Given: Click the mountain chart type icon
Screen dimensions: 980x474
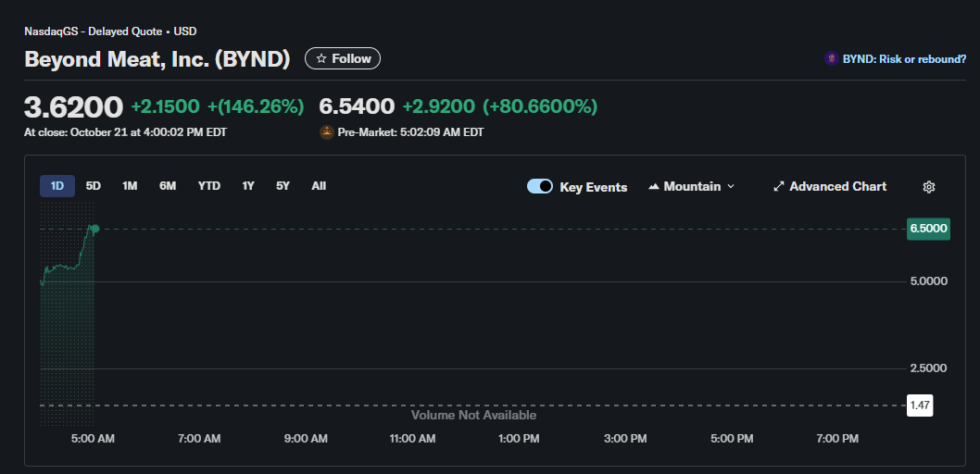Looking at the screenshot, I should tap(654, 187).
